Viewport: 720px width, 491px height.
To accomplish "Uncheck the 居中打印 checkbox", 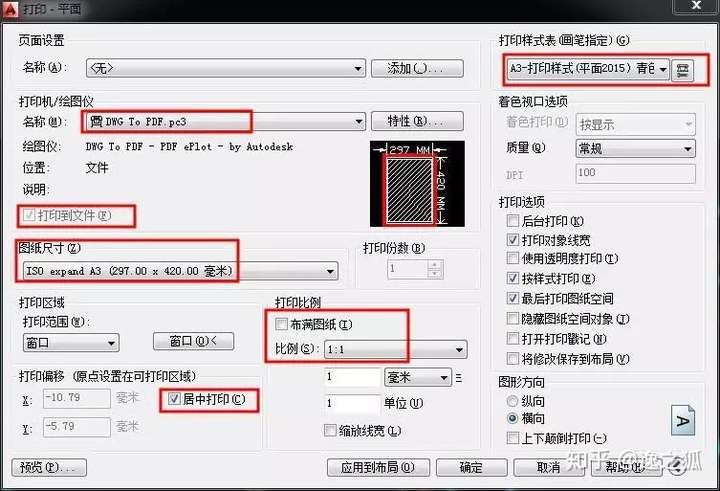I will click(x=174, y=399).
